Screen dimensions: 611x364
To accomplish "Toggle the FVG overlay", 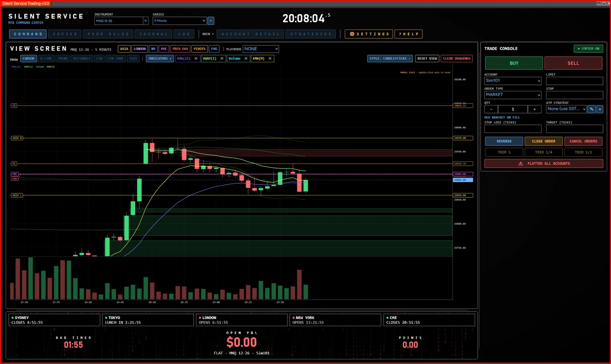I will (214, 49).
